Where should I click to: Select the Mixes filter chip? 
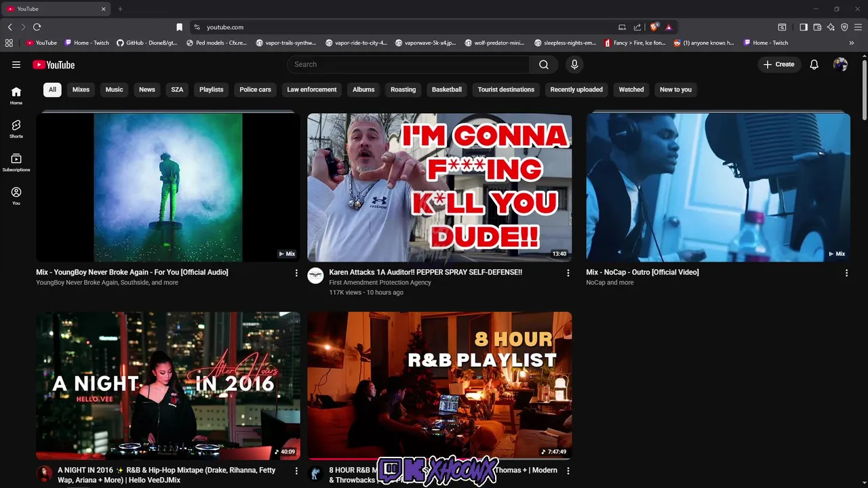click(81, 89)
